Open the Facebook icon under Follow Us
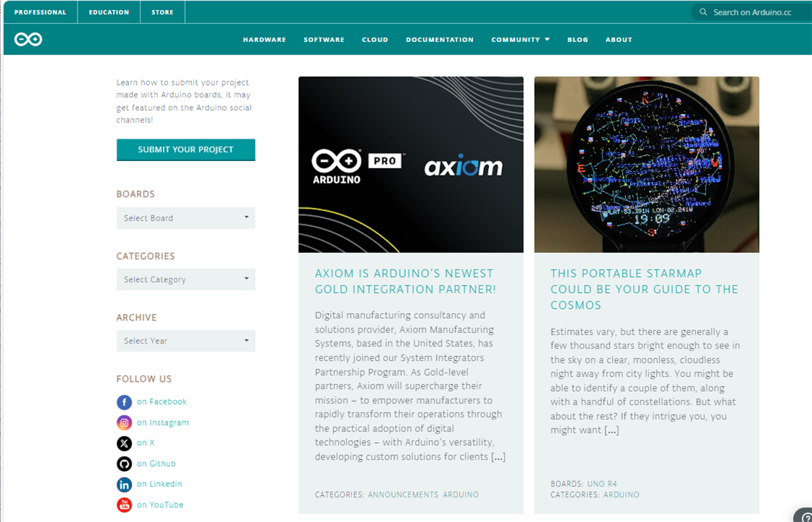Screen dimensions: 812x522 (x=125, y=402)
